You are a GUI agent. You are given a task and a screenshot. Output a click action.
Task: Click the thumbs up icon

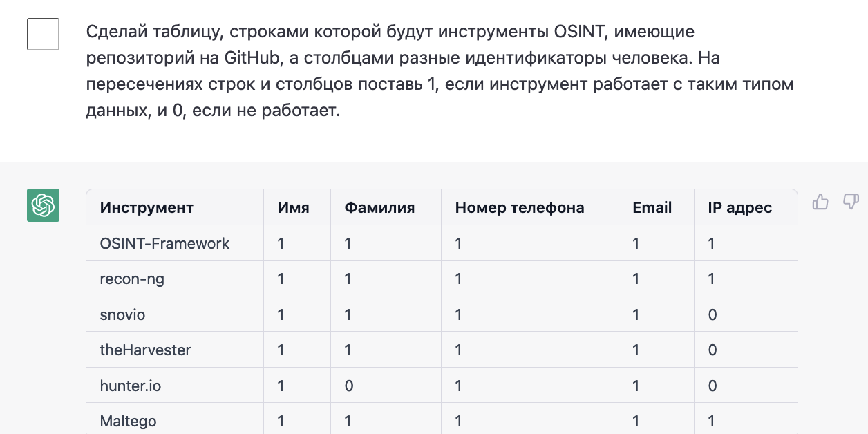pos(820,202)
